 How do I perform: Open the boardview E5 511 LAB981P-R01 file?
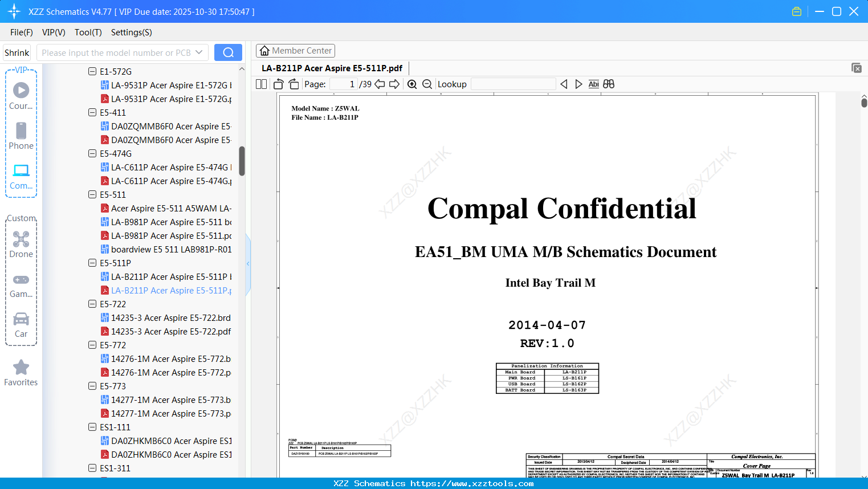pyautogui.click(x=166, y=250)
